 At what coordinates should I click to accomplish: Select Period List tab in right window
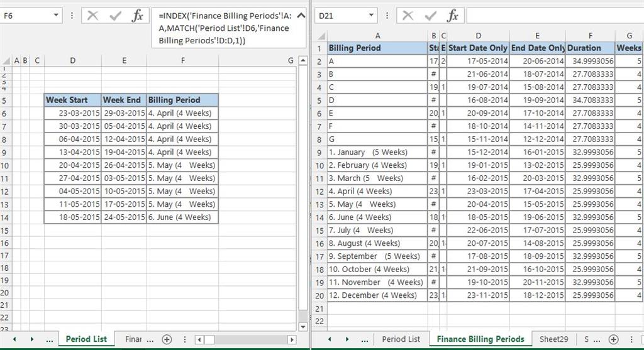[x=401, y=339]
